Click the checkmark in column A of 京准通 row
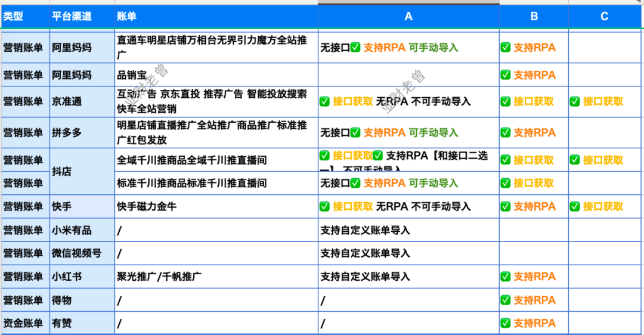This screenshot has height=335, width=644. (324, 101)
